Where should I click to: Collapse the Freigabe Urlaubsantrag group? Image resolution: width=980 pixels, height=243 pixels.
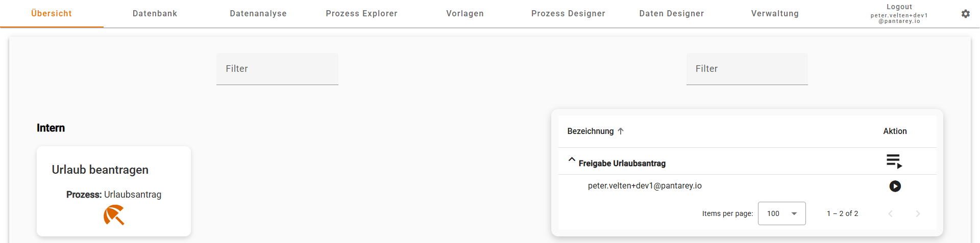(572, 160)
